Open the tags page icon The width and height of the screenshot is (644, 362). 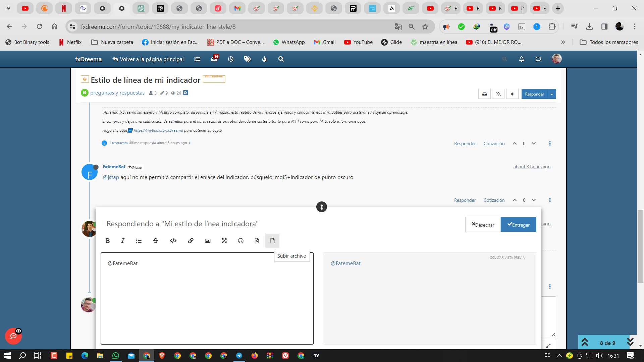[x=247, y=59]
